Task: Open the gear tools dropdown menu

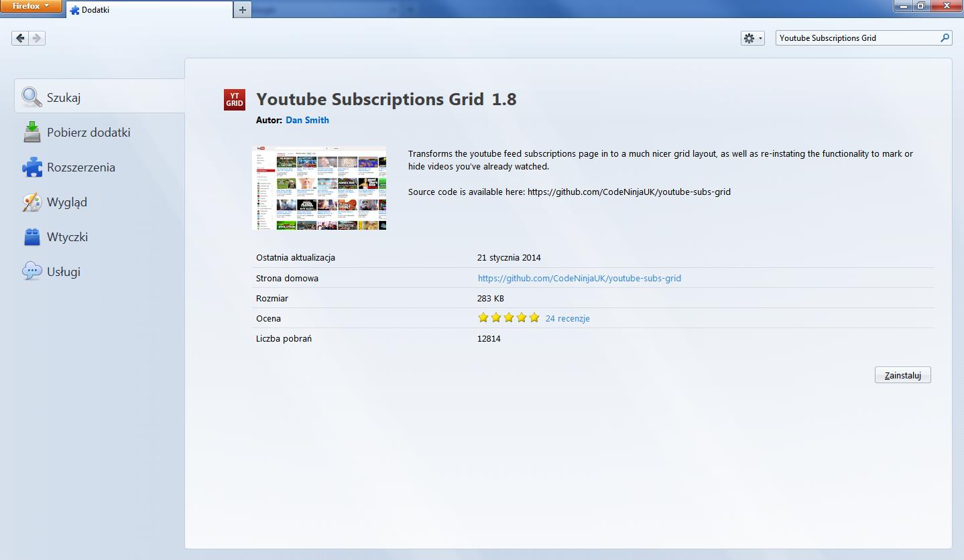Action: click(x=752, y=38)
